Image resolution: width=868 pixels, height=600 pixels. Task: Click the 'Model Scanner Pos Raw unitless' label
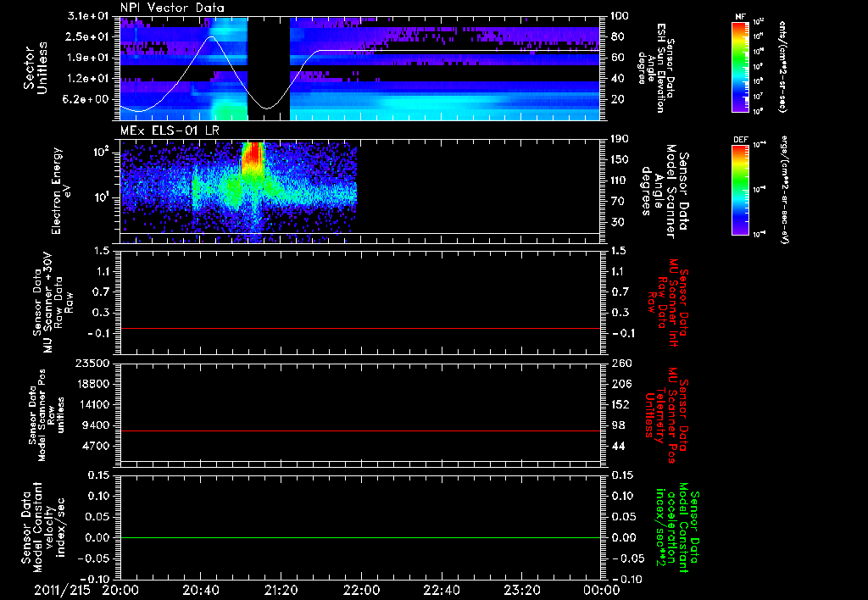click(x=47, y=415)
